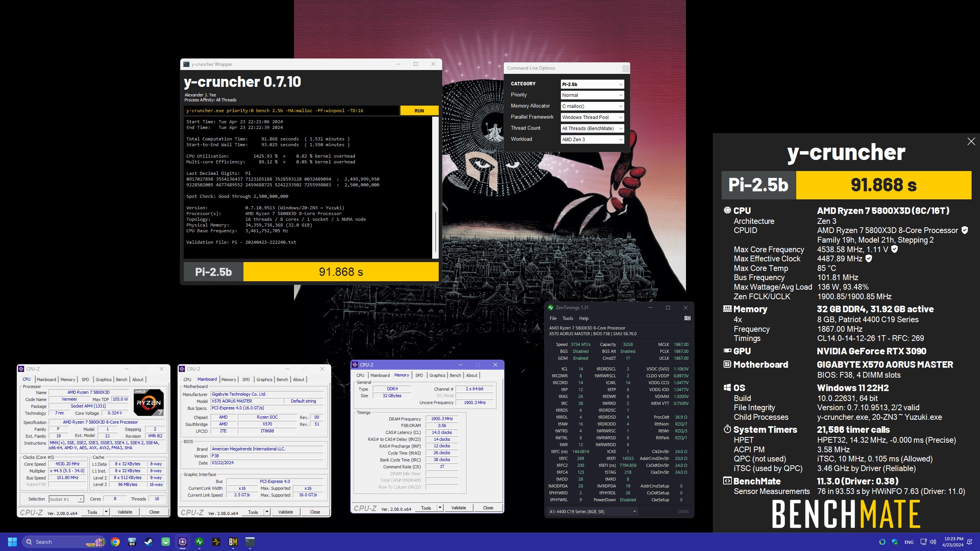
Task: Click Validate in CPU-Z CPU window
Action: tap(125, 512)
